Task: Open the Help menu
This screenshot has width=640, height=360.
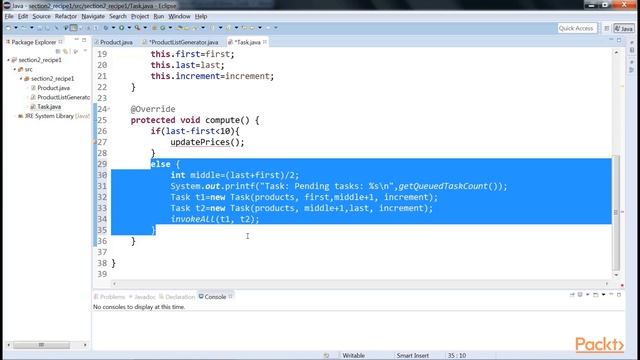Action: click(x=201, y=16)
